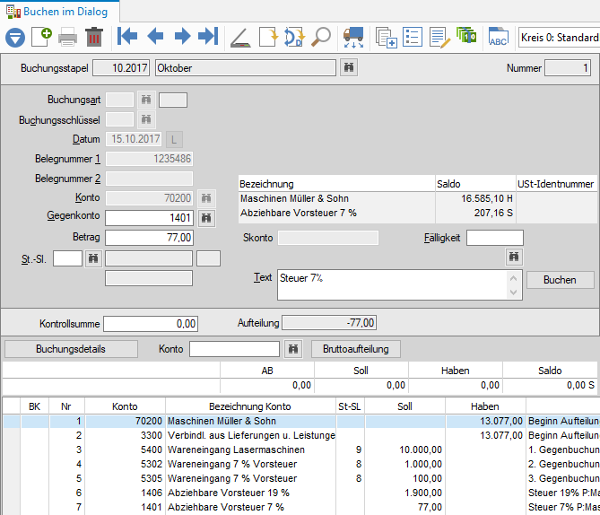Click the list view icon
Viewport: 600px width, 515px height.
point(412,37)
